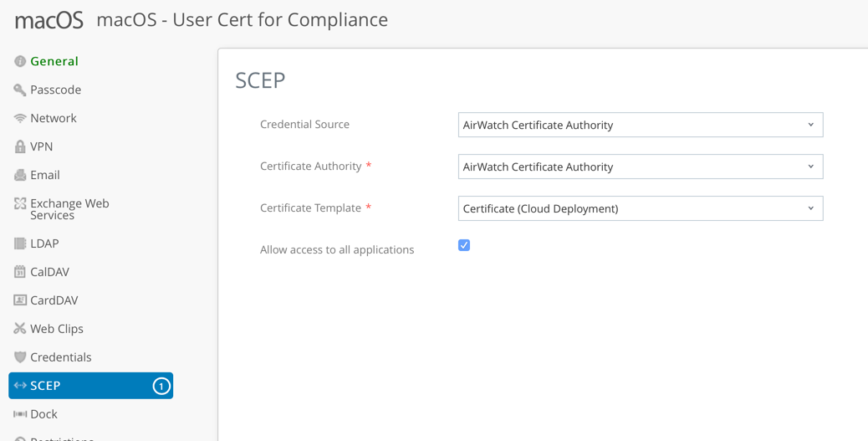Open Exchange Web Services payload
This screenshot has width=868, height=441.
pyautogui.click(x=69, y=209)
